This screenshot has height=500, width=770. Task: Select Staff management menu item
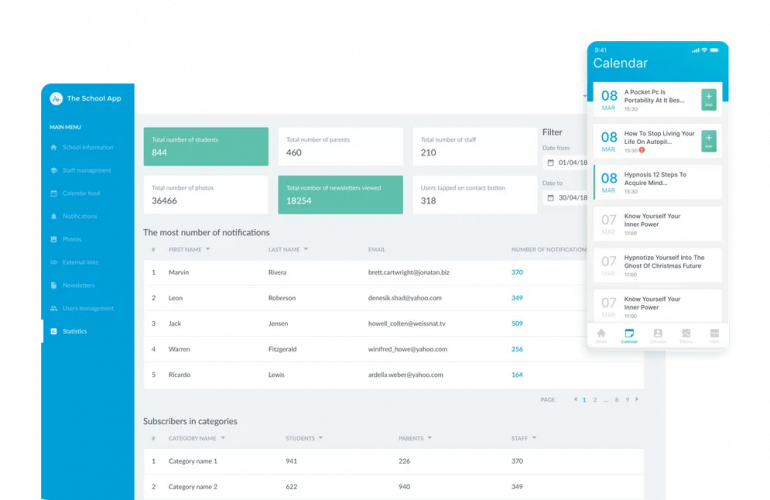point(87,170)
